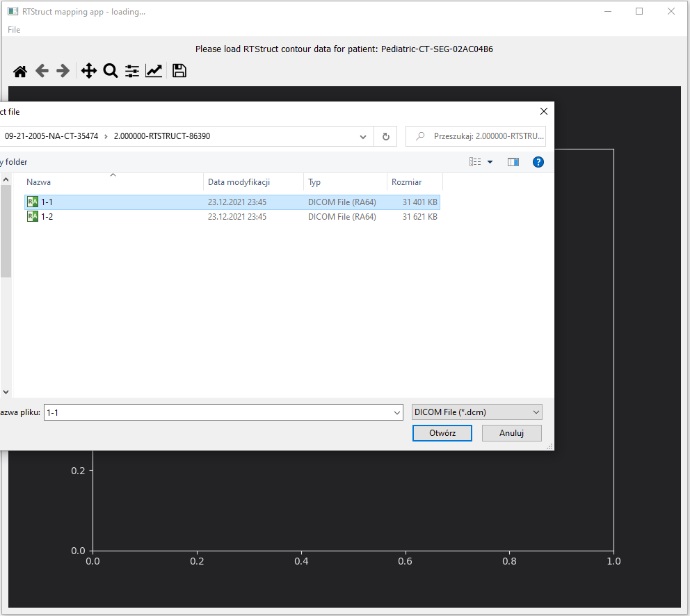This screenshot has width=690, height=616.
Task: Activate the Pan tool on the toolbar
Action: 89,70
